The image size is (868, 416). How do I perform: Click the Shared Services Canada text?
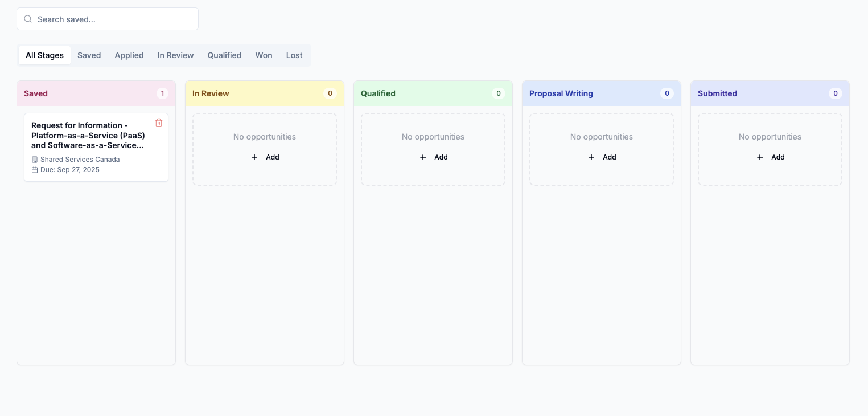click(80, 160)
